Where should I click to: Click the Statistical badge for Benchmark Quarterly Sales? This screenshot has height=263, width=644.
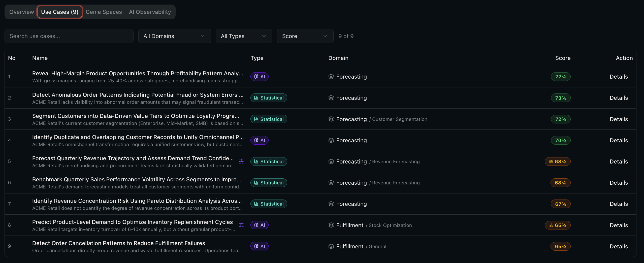tap(269, 183)
